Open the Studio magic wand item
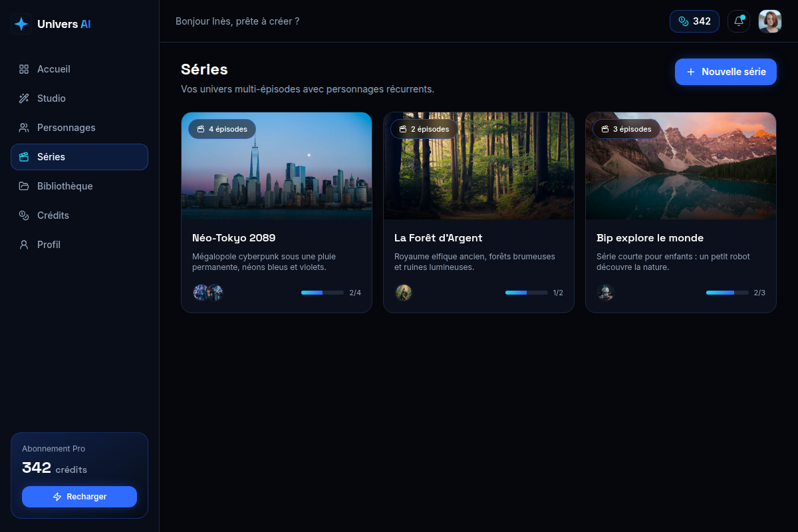The height and width of the screenshot is (532, 798). tap(79, 98)
